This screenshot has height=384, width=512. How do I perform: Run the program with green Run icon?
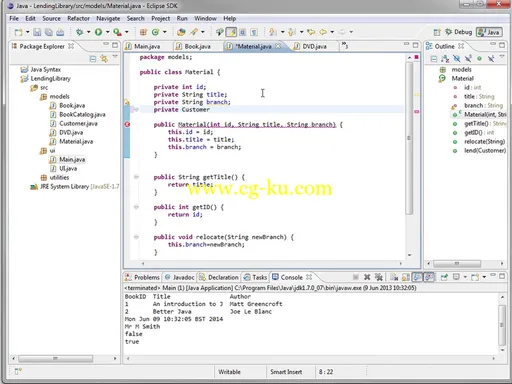click(x=98, y=32)
